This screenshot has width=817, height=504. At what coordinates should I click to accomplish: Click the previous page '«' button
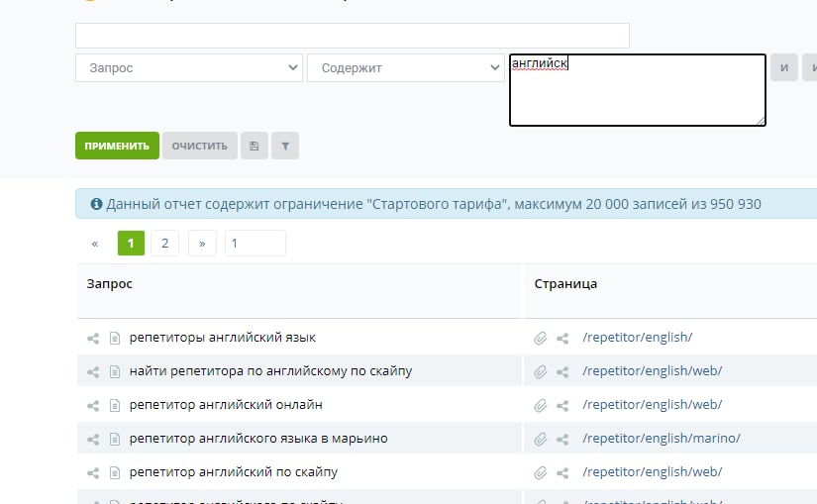tap(95, 243)
